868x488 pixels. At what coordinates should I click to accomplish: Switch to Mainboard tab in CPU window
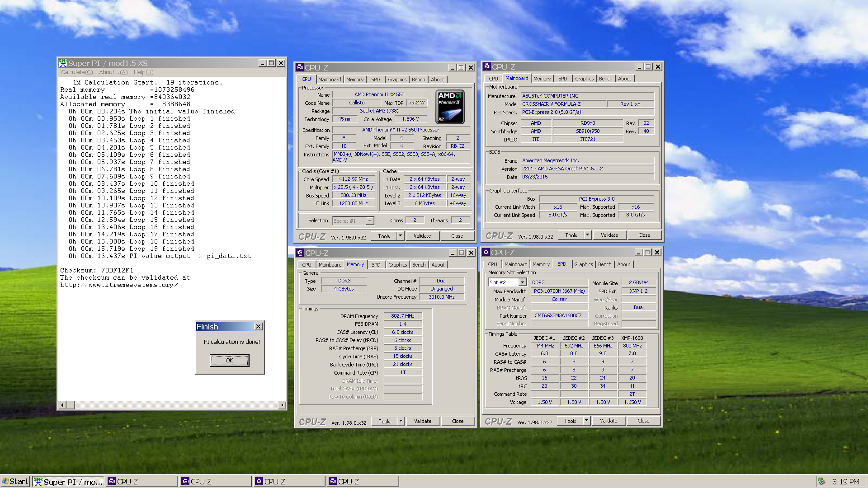click(x=330, y=80)
